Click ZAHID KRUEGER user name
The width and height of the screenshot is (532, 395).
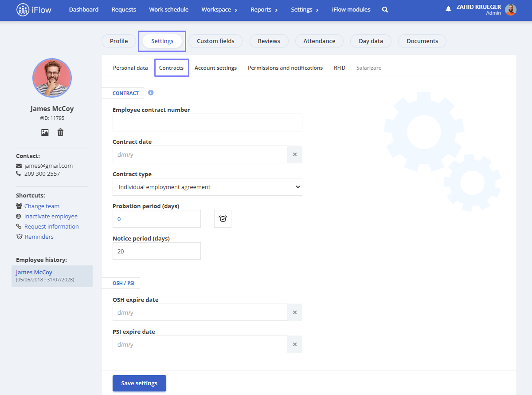pos(479,7)
